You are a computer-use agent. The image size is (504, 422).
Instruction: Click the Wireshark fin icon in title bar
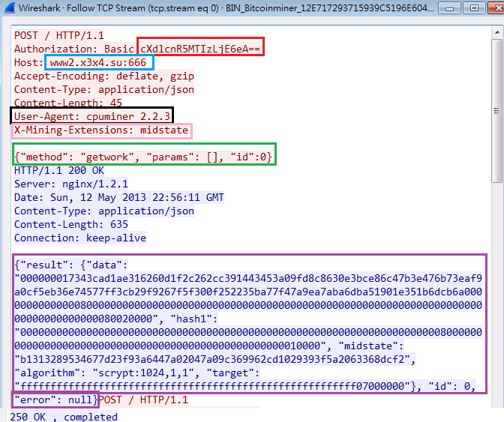(10, 7)
